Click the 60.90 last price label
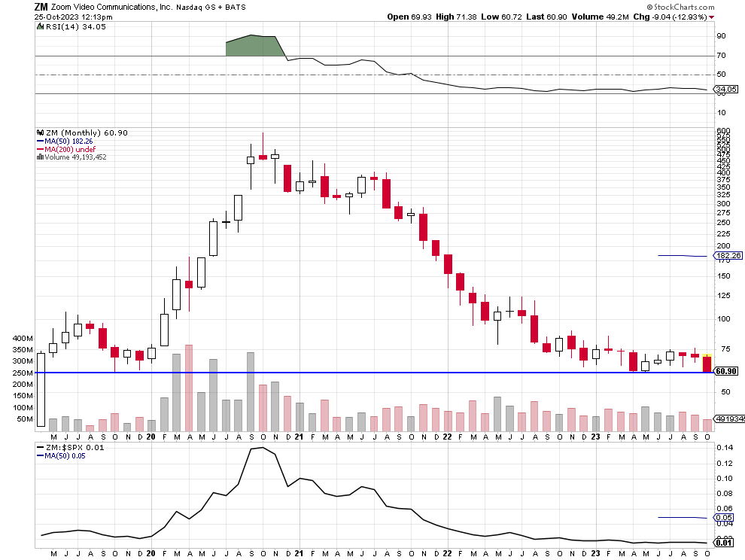Screen dimensions: 745x560 727,371
